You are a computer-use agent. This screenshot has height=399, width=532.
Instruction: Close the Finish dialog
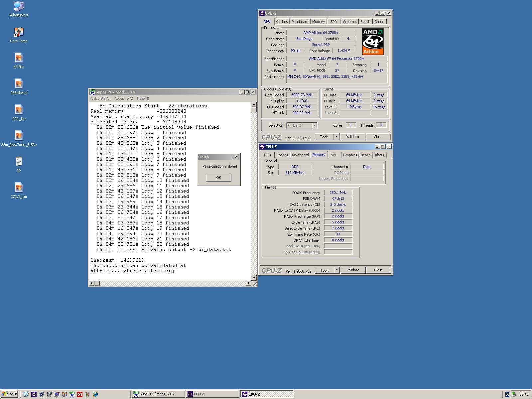[236, 157]
